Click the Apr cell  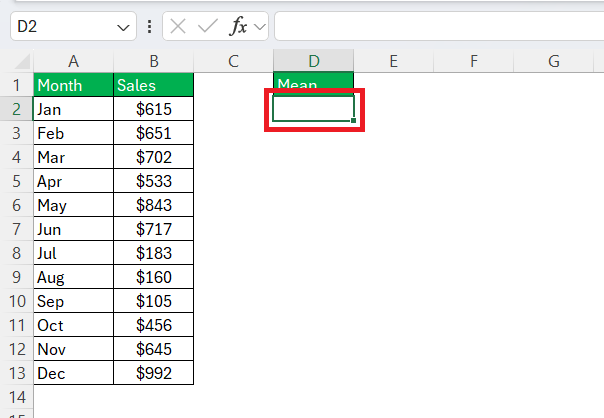74,181
